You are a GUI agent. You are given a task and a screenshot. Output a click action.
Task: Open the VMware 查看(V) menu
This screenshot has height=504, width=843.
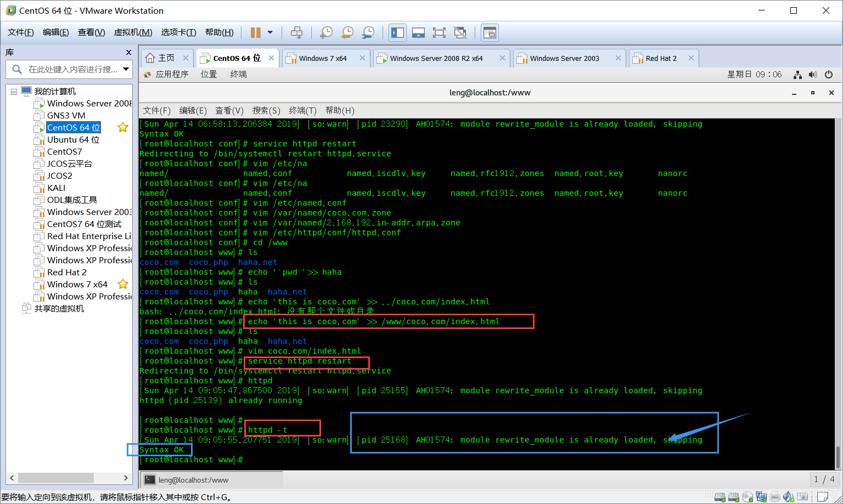pyautogui.click(x=92, y=32)
